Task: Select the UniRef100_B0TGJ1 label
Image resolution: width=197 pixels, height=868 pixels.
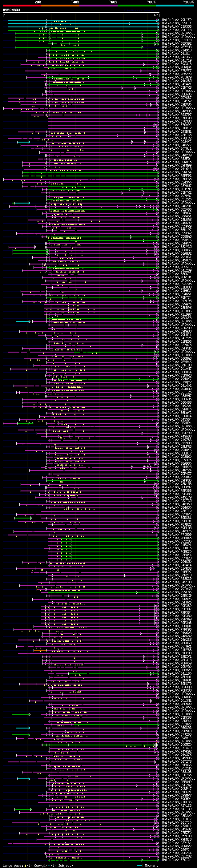Action: click(177, 149)
